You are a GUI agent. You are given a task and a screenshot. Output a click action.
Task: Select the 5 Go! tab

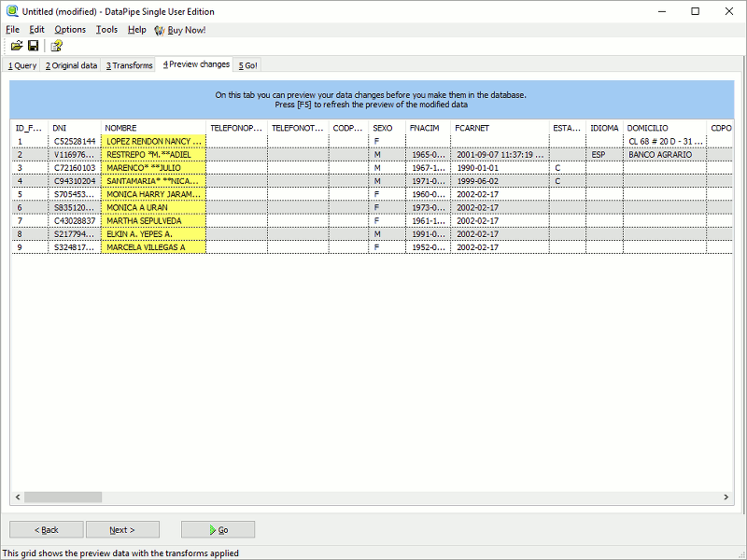247,65
